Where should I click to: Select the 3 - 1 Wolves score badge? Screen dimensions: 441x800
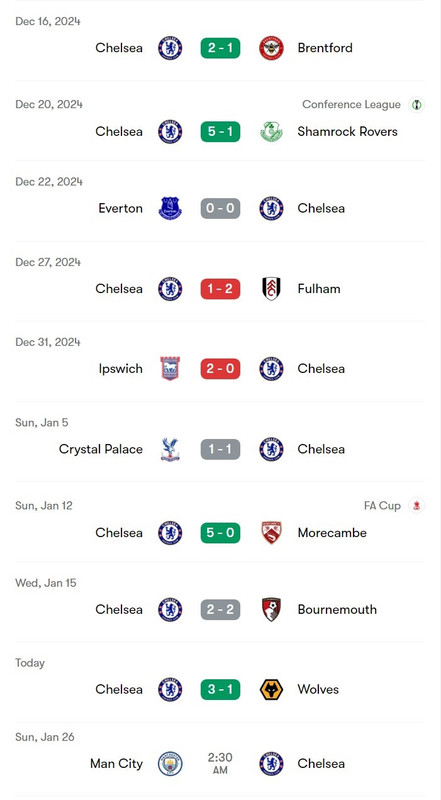tap(220, 689)
